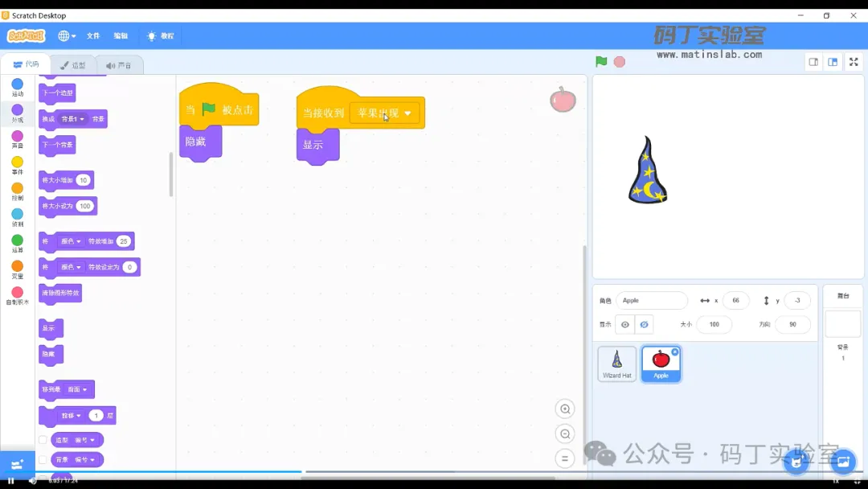868x489 pixels.
Task: Delete the Apple sprite with x badge
Action: click(x=675, y=351)
